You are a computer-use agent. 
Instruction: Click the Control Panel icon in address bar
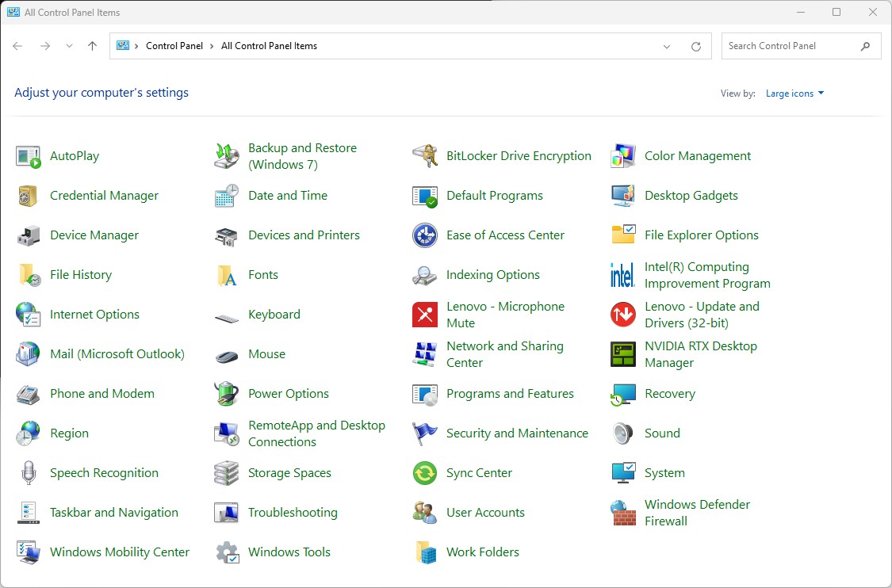[122, 45]
